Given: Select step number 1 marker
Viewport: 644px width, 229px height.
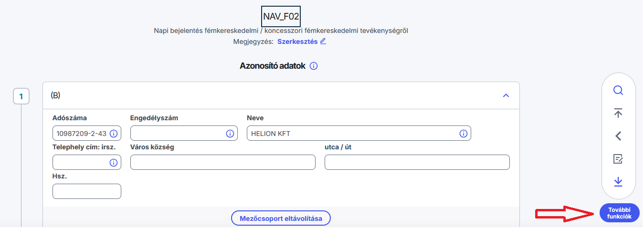Looking at the screenshot, I should (21, 97).
